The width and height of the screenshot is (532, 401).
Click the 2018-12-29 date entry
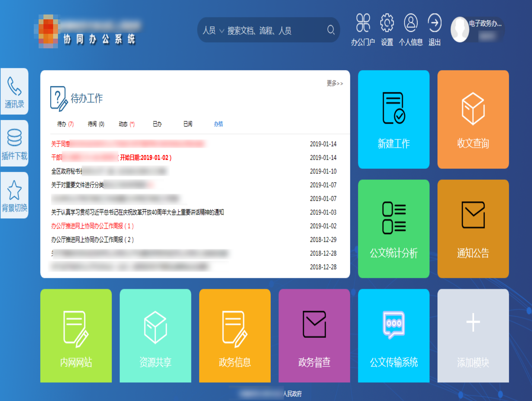click(323, 239)
